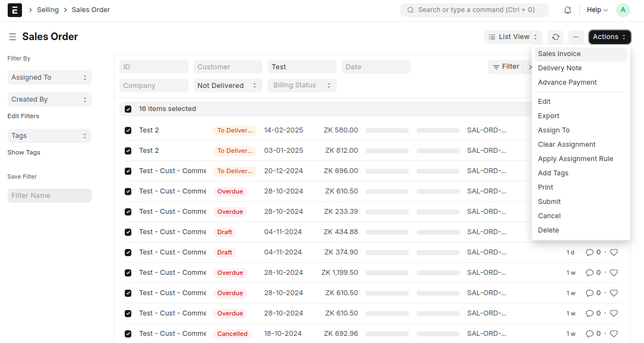Open the Help dropdown
Viewport: 644px width, 343px height.
(597, 10)
